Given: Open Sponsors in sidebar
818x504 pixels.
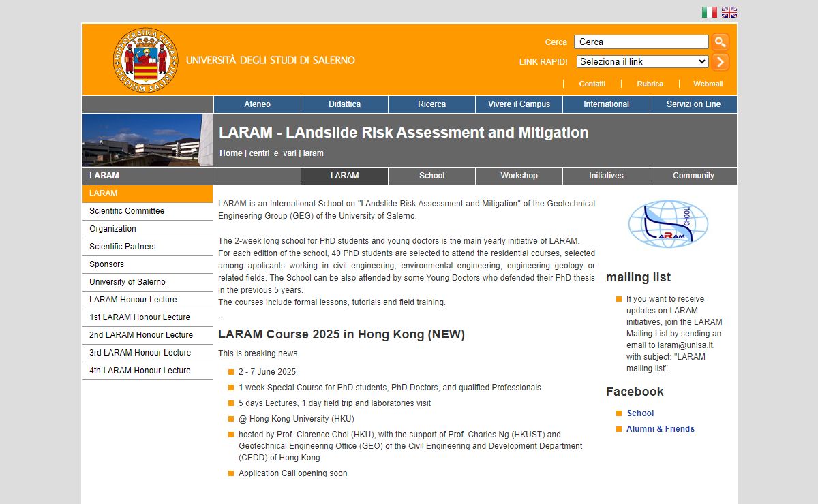Looking at the screenshot, I should 147,264.
